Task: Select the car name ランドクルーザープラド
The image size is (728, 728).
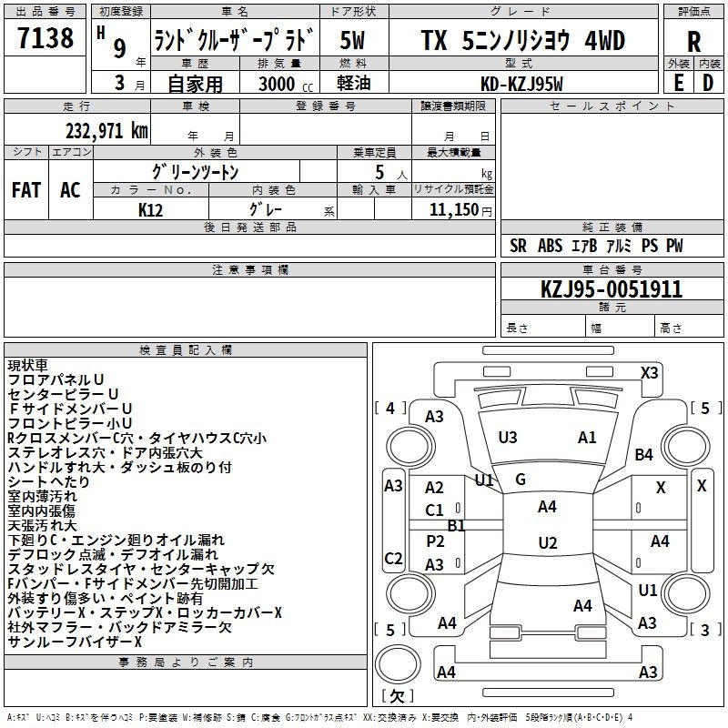Action: (x=235, y=40)
